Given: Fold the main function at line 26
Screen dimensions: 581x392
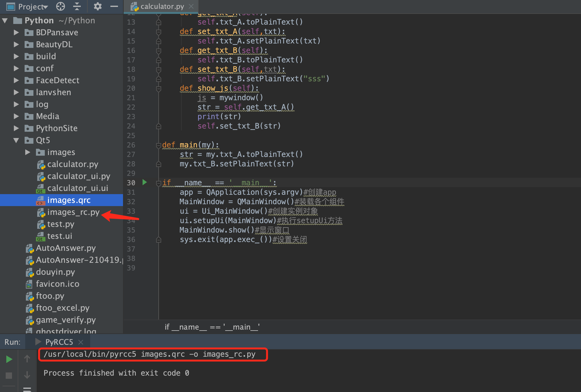Looking at the screenshot, I should pyautogui.click(x=158, y=145).
